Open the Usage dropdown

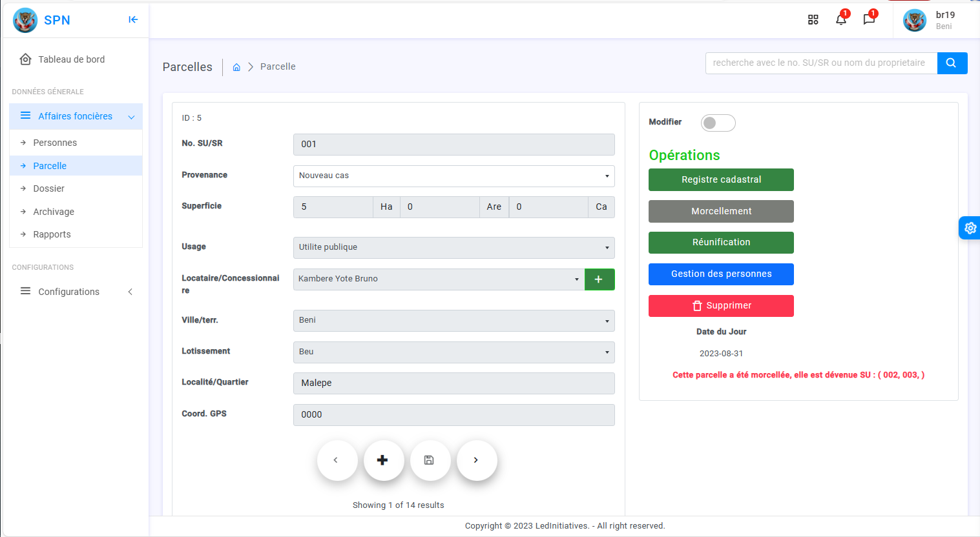(x=454, y=247)
